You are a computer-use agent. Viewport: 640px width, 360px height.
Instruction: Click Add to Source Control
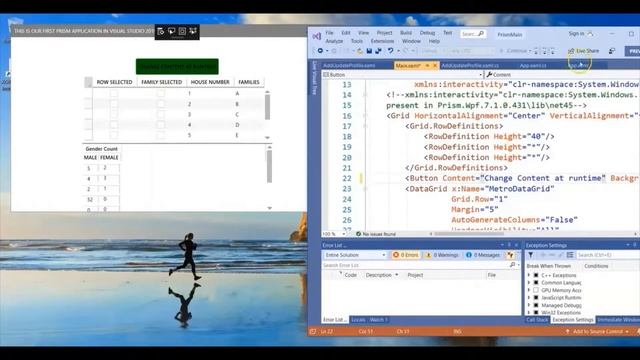coord(598,331)
